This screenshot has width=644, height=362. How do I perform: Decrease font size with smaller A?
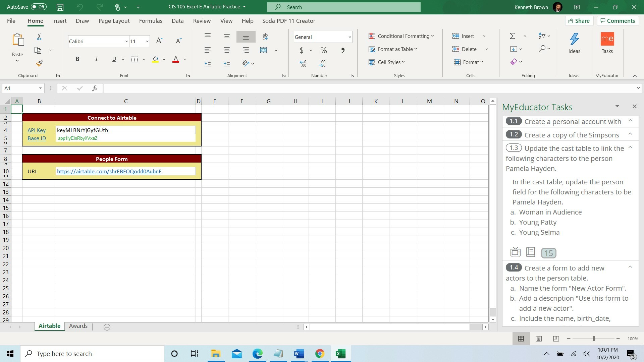(179, 41)
